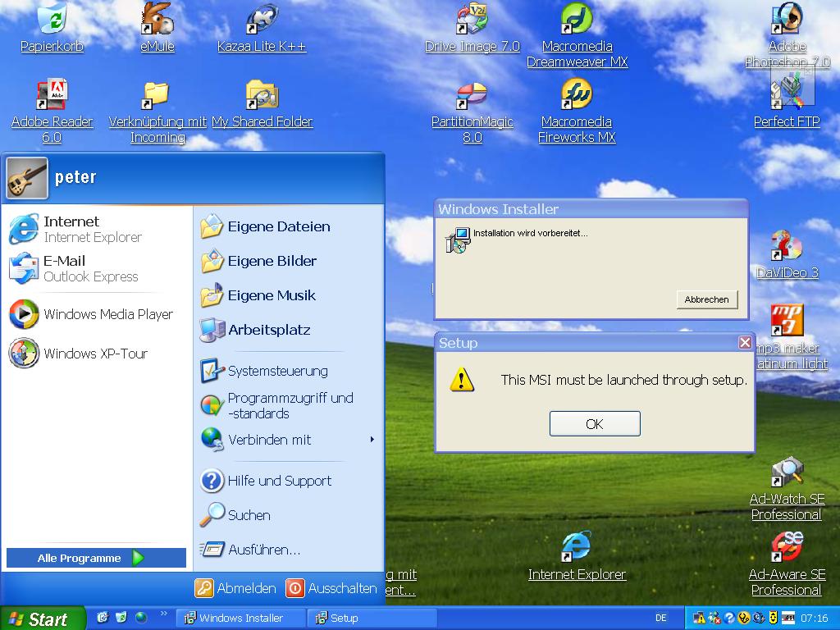This screenshot has height=630, width=840.
Task: Open Eigene Bilder folder
Action: tap(288, 261)
